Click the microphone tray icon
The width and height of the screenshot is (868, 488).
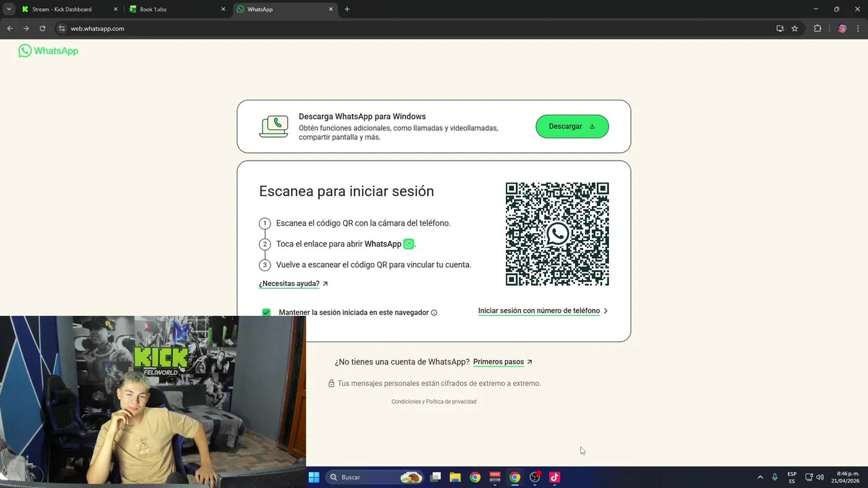pyautogui.click(x=774, y=477)
